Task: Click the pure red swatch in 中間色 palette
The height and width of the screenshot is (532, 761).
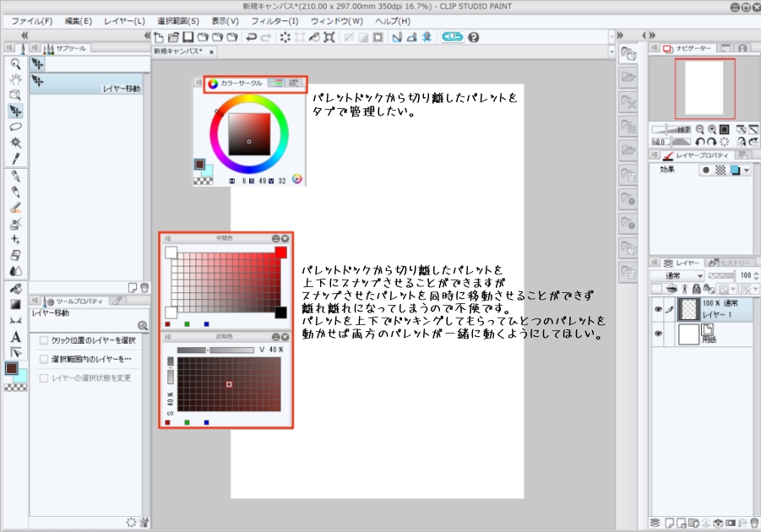Action: click(280, 252)
